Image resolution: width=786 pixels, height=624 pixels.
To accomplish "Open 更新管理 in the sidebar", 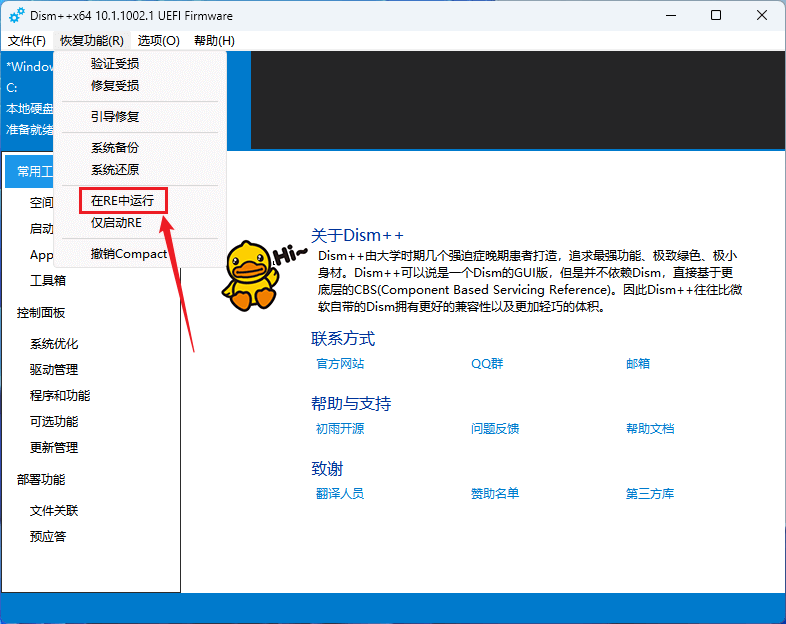I will 54,448.
